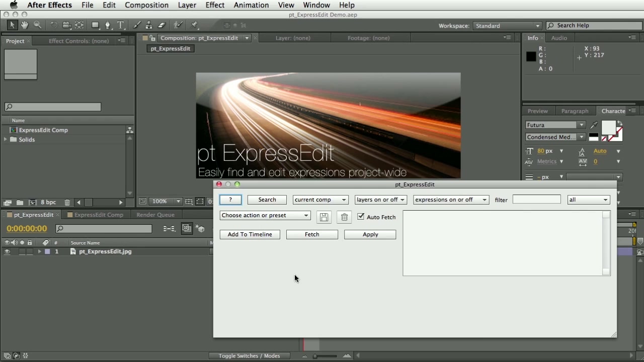644x362 pixels.
Task: Open the composition mini-flowchart in timeline
Action: [x=169, y=228]
